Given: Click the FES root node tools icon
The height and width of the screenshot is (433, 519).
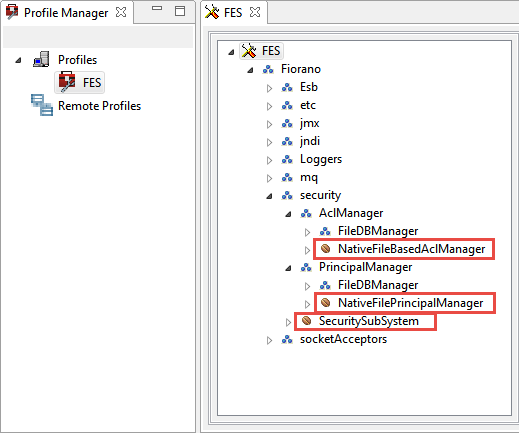Looking at the screenshot, I should [x=249, y=51].
